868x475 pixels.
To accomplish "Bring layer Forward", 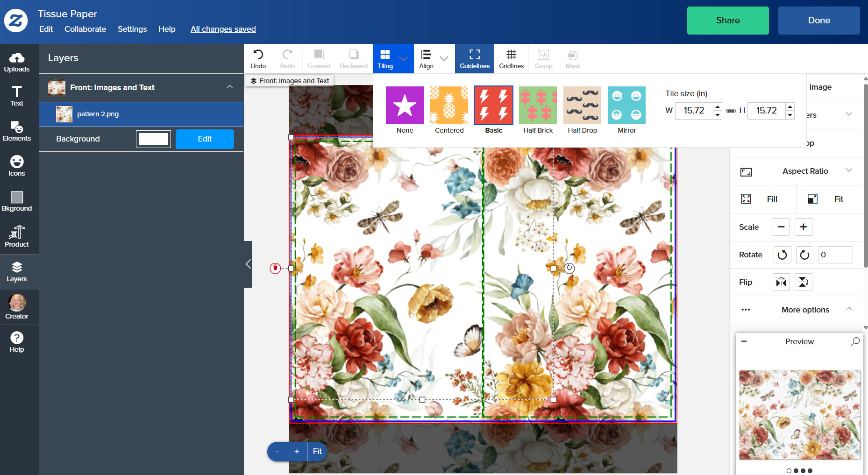I will pos(319,59).
